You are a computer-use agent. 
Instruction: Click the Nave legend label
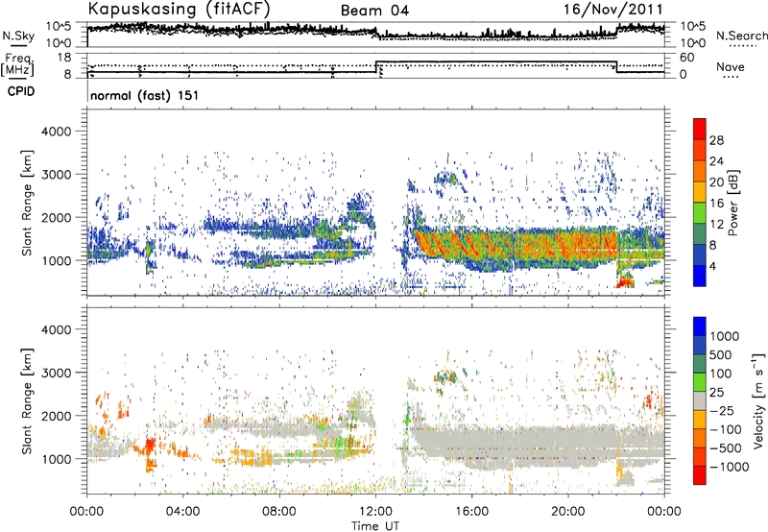[x=731, y=66]
